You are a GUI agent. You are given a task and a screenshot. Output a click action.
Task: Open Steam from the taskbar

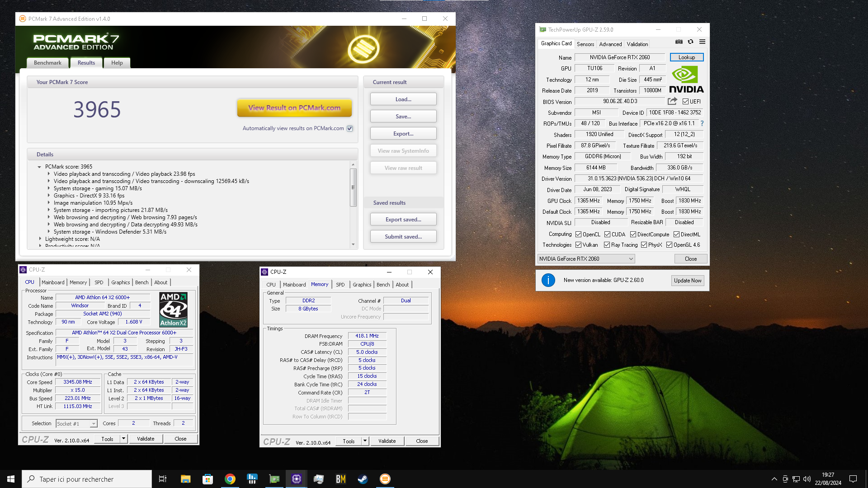(x=363, y=479)
